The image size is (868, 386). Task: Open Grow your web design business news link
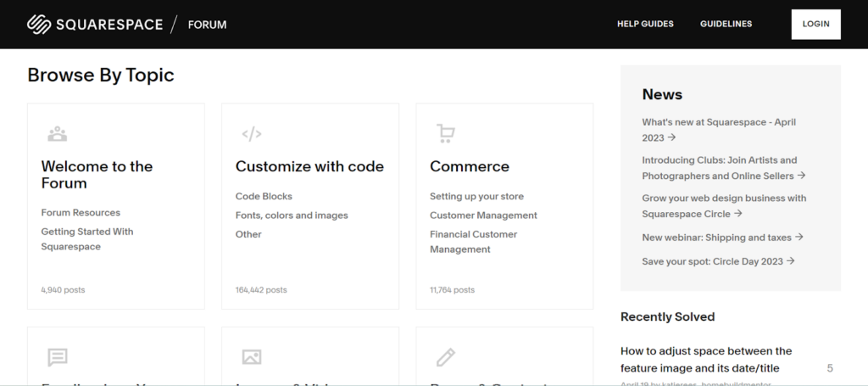[x=724, y=205]
